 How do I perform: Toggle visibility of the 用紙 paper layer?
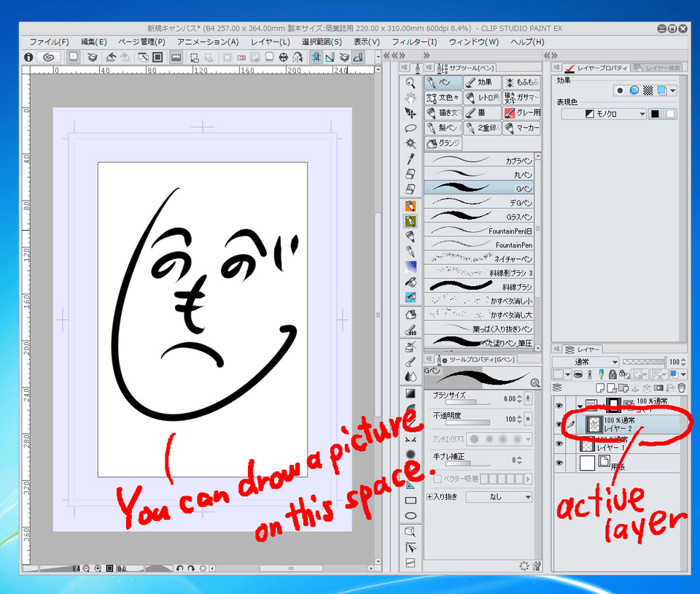pos(559,461)
